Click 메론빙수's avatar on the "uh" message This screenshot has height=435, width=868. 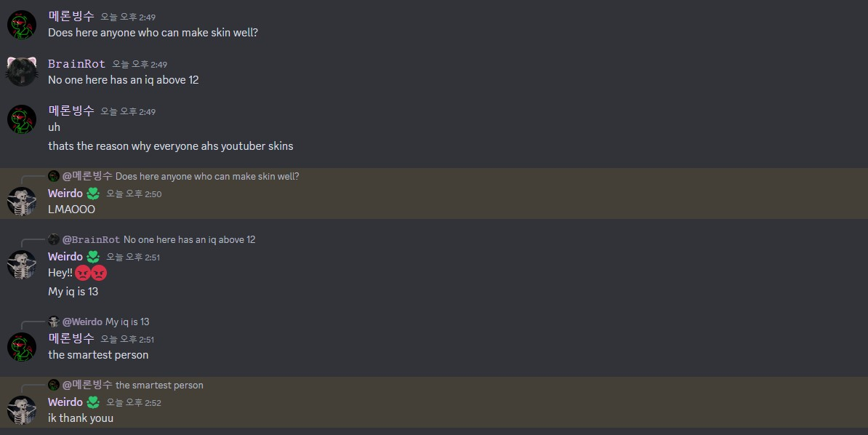coord(22,119)
